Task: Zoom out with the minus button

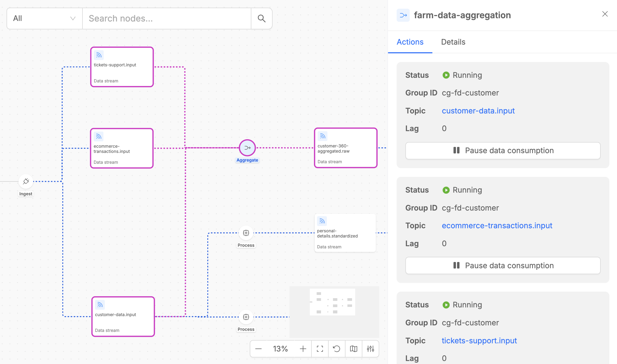Action: point(258,349)
